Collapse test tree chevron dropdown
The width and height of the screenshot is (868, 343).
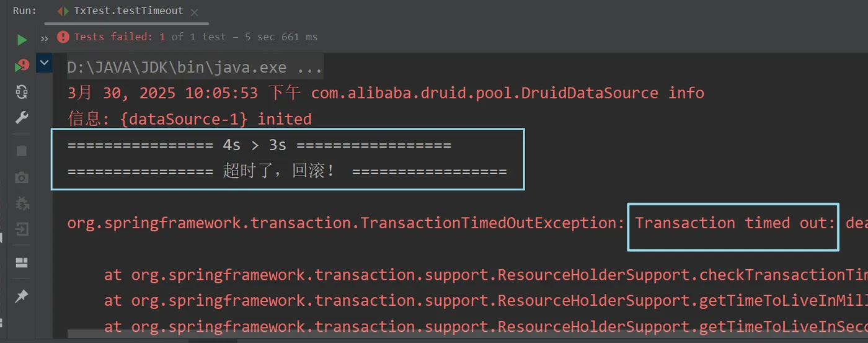click(44, 63)
